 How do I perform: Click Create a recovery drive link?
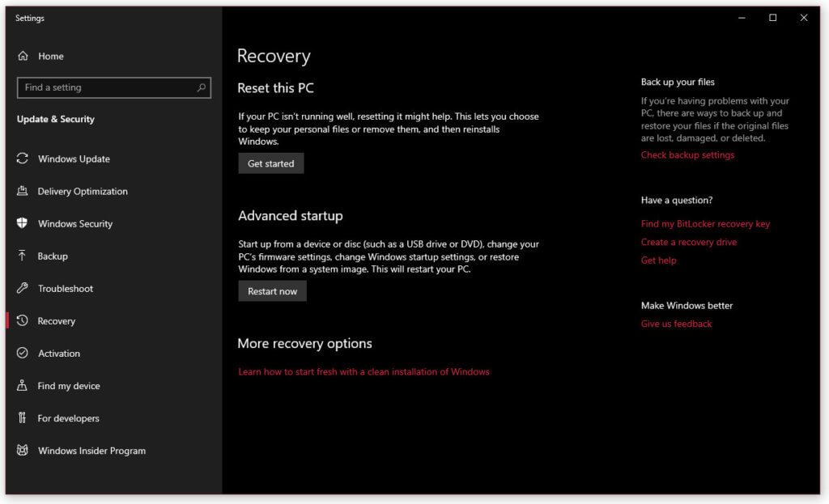(x=688, y=242)
